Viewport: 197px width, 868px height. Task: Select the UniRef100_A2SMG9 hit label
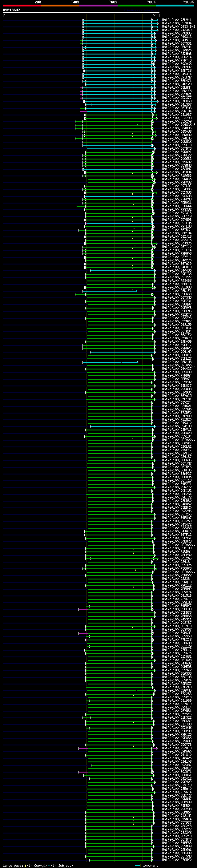point(177,846)
